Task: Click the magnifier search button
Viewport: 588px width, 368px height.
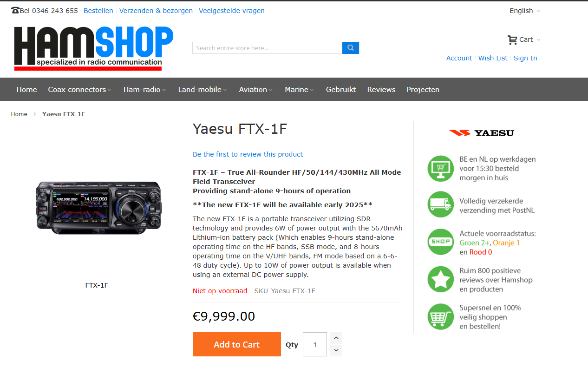Action: click(x=351, y=48)
